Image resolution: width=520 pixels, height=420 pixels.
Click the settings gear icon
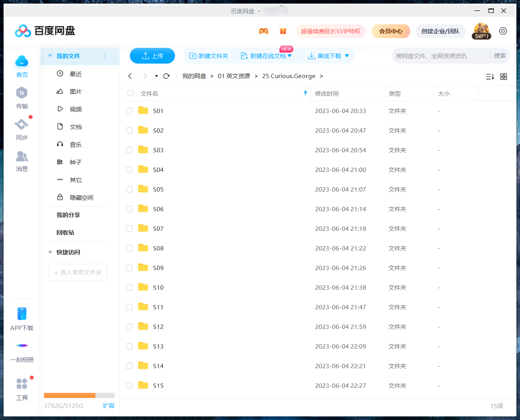[x=503, y=31]
